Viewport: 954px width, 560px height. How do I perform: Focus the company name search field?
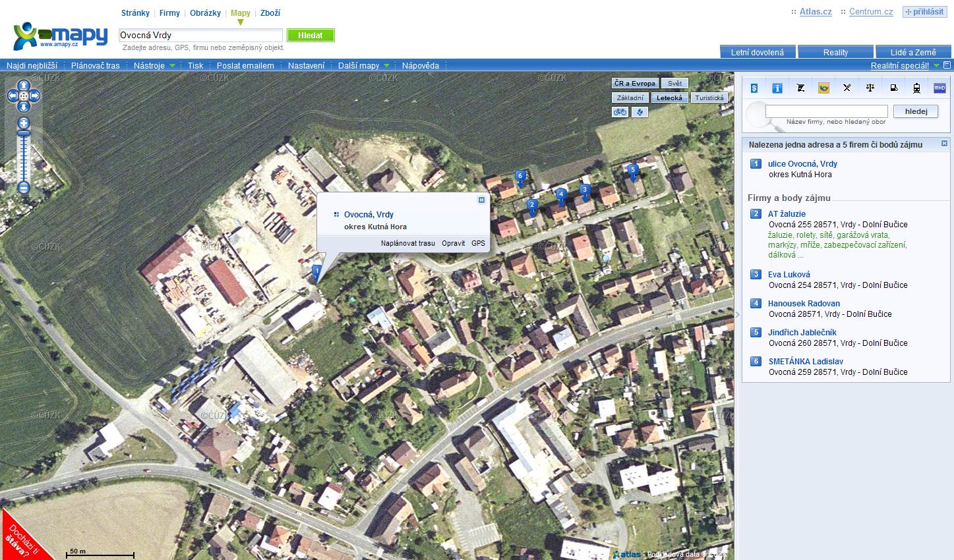click(826, 111)
